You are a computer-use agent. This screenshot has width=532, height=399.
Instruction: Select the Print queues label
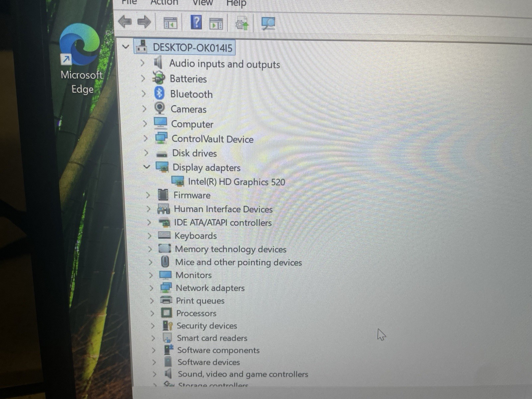(200, 301)
